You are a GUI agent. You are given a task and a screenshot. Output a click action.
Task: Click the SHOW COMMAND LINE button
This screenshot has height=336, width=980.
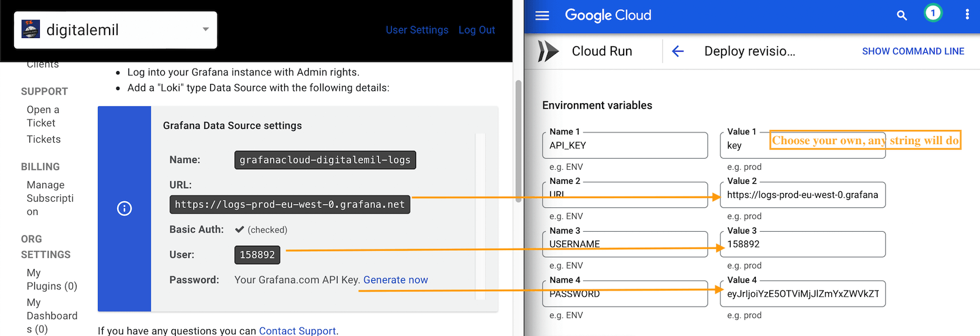pyautogui.click(x=913, y=52)
